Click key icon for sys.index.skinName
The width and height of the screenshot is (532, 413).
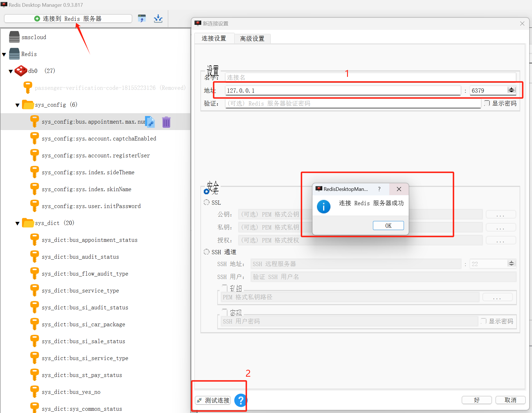click(x=34, y=189)
